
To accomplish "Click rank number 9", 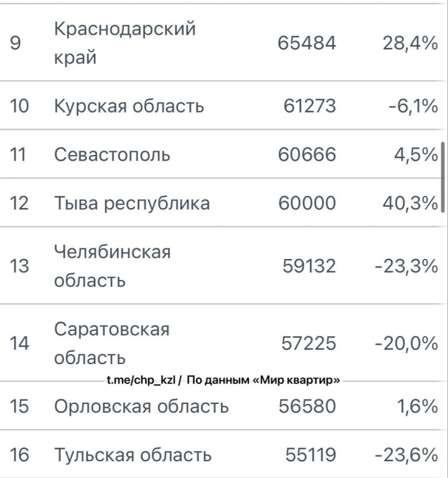I will tap(16, 44).
